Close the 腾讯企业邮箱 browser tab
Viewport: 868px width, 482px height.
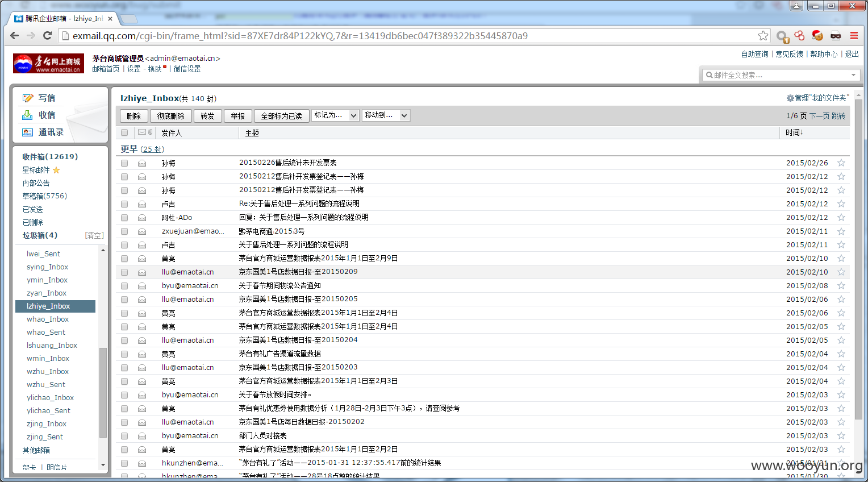110,19
